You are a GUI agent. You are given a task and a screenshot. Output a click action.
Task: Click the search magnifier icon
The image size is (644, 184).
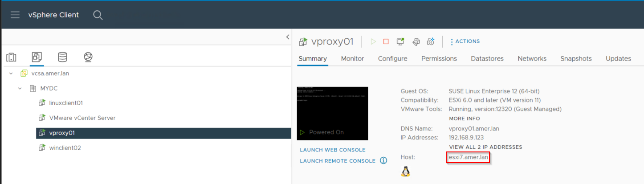[98, 15]
